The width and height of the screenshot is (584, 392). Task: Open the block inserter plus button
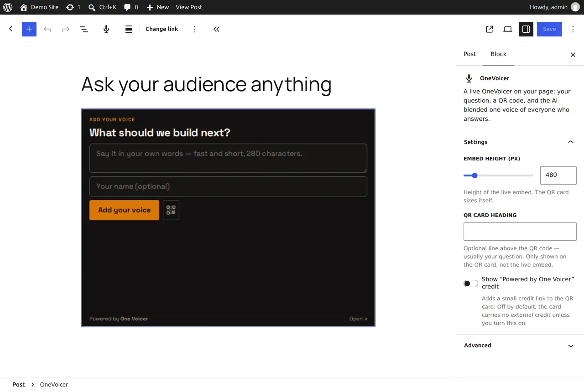click(29, 29)
